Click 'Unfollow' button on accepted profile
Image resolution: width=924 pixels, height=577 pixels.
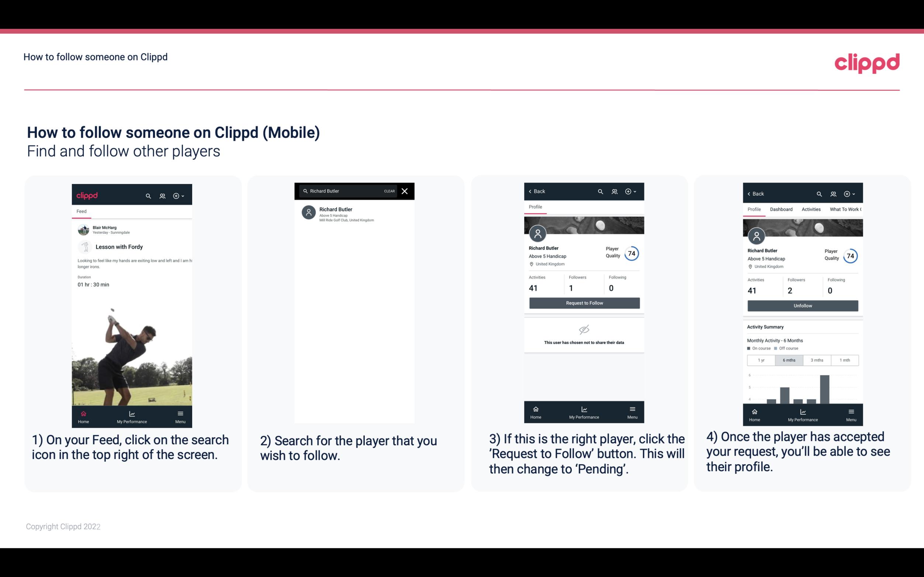click(802, 306)
